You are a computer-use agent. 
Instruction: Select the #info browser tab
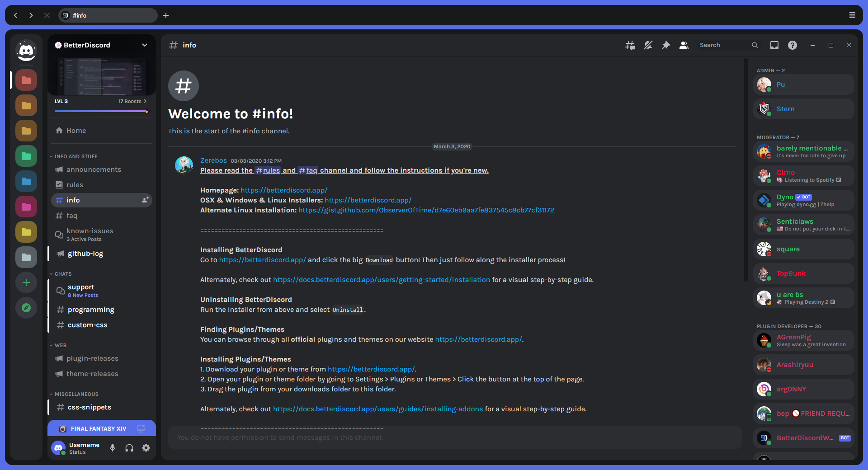click(108, 15)
